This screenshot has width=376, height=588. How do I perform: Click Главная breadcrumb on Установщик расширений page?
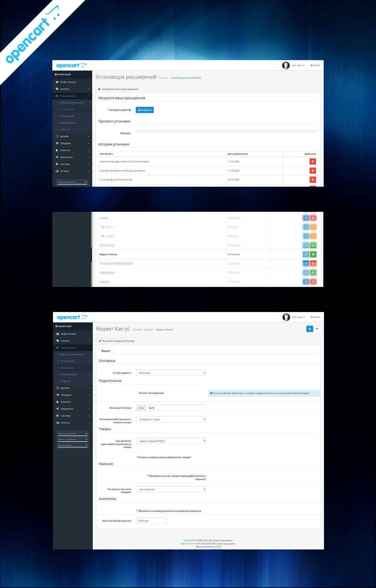164,78
